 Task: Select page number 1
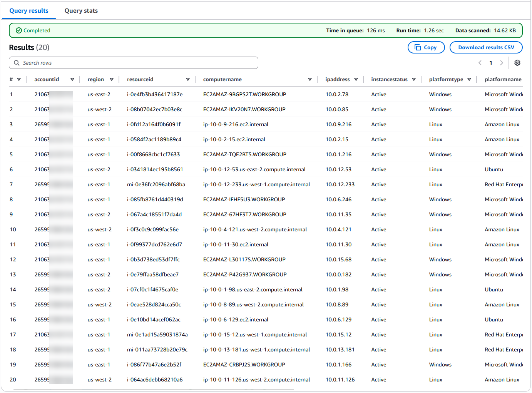491,63
